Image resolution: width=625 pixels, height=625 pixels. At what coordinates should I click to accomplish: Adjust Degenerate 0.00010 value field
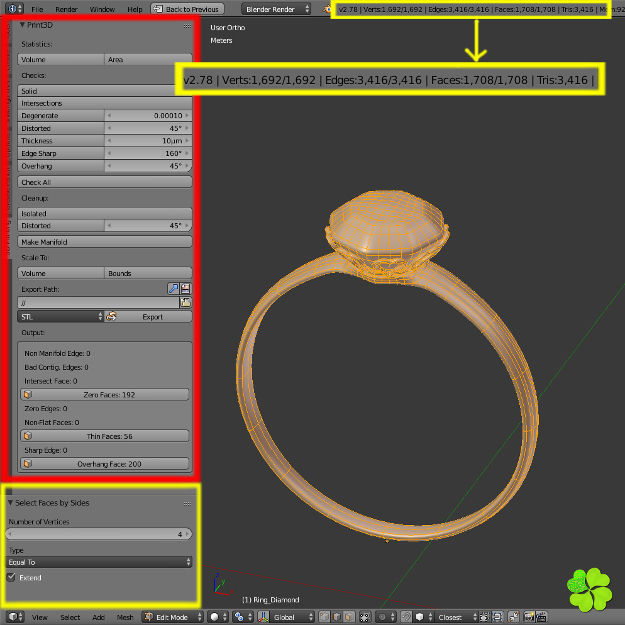coord(148,116)
